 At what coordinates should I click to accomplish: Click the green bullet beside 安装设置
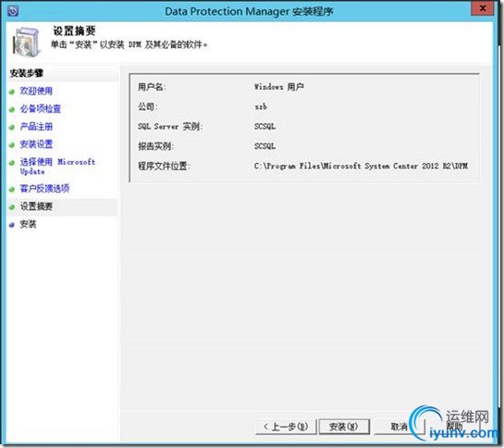(12, 145)
